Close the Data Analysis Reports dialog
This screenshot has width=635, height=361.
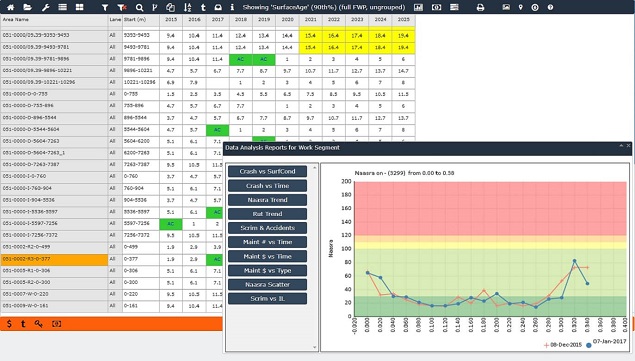click(629, 145)
